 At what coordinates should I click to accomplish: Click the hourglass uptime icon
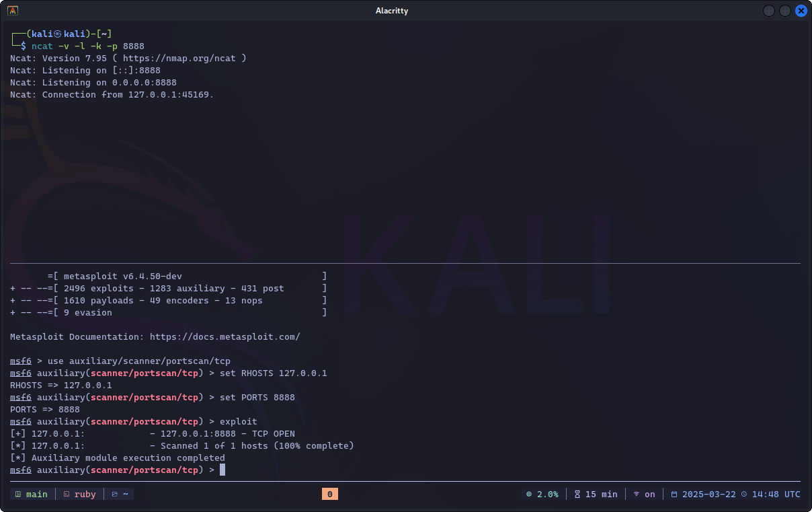[577, 494]
